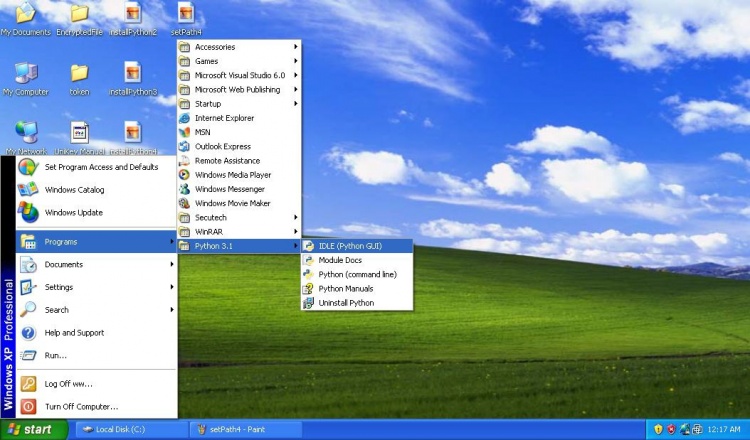The image size is (750, 440).
Task: Switch to setPath4 - Paint taskbar button
Action: click(x=245, y=429)
